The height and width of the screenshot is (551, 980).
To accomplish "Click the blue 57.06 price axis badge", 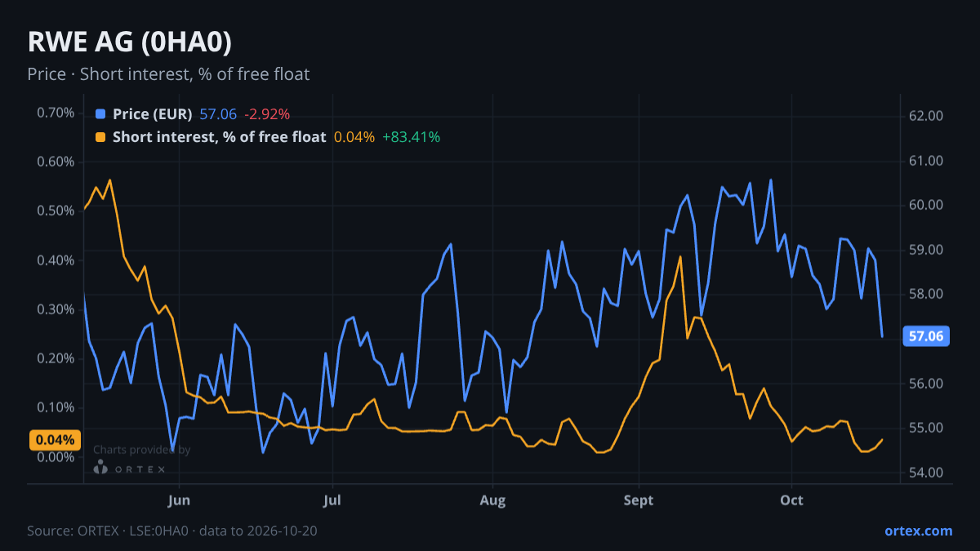I will point(925,336).
